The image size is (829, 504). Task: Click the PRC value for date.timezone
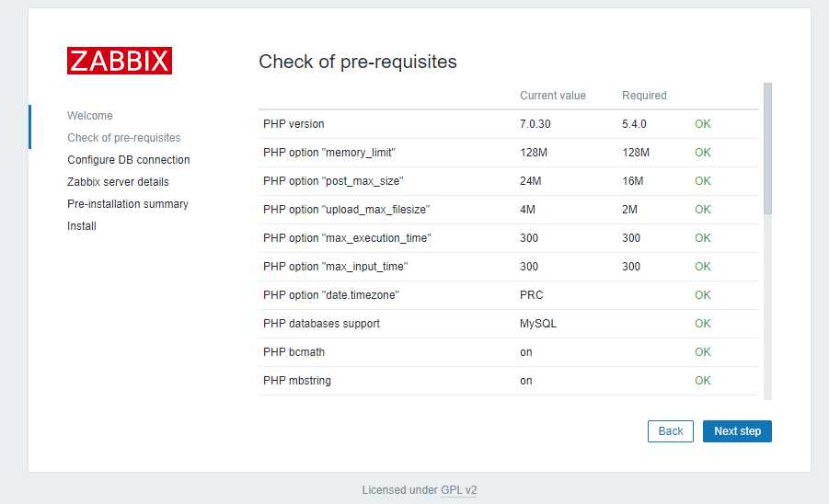(x=531, y=295)
